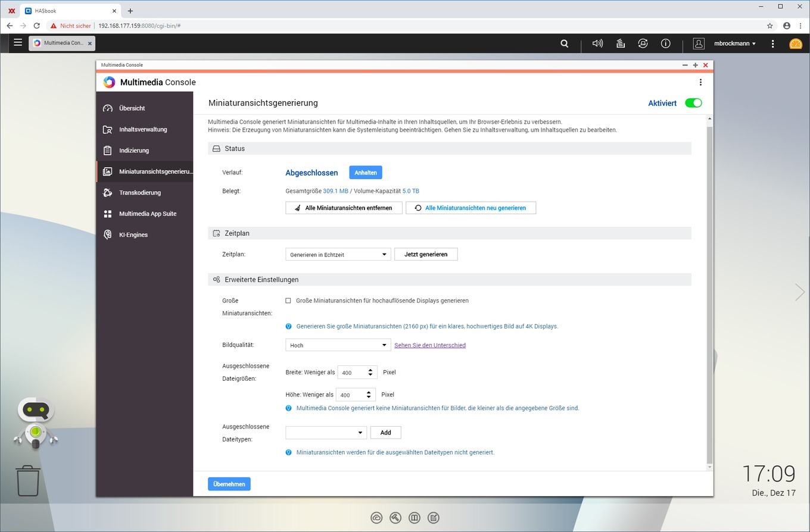The height and width of the screenshot is (532, 810).
Task: Open KI-Engines in the sidebar
Action: tap(145, 234)
